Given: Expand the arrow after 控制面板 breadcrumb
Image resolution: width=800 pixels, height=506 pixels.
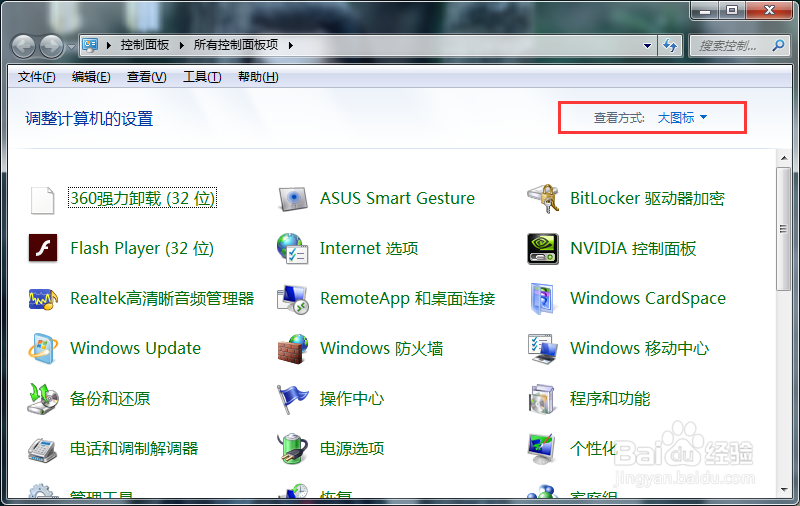Looking at the screenshot, I should (182, 45).
